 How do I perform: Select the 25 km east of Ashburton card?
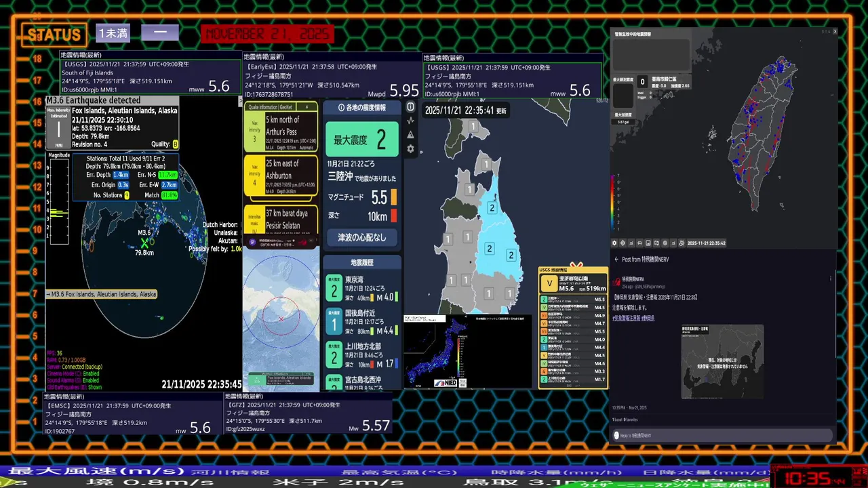(x=281, y=176)
